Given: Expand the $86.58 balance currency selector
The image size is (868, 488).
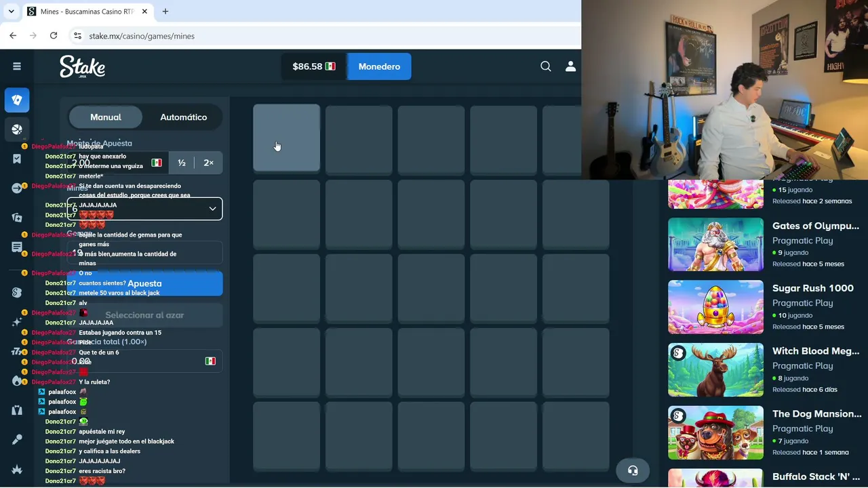Looking at the screenshot, I should click(314, 66).
